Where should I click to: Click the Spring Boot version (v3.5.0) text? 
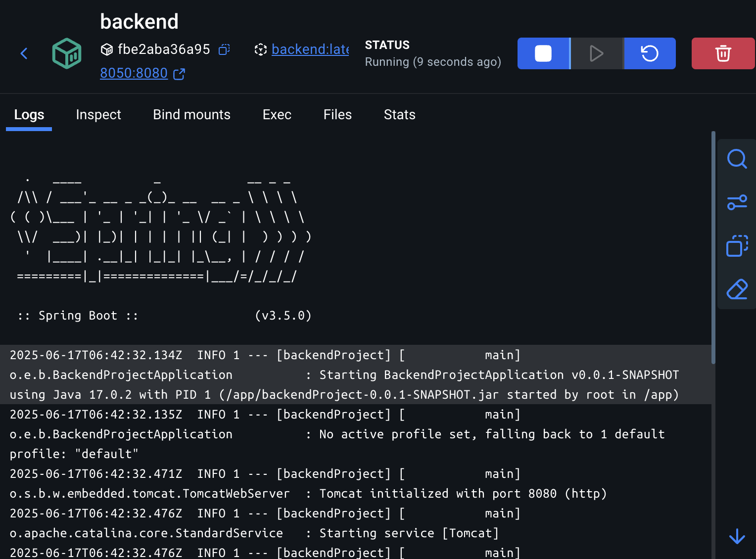click(283, 316)
